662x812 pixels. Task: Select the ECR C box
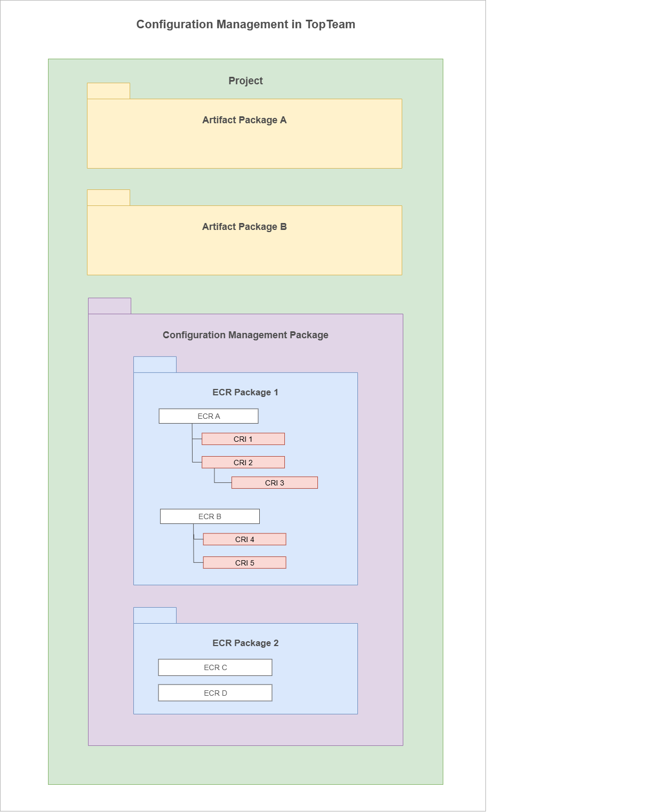click(x=215, y=667)
